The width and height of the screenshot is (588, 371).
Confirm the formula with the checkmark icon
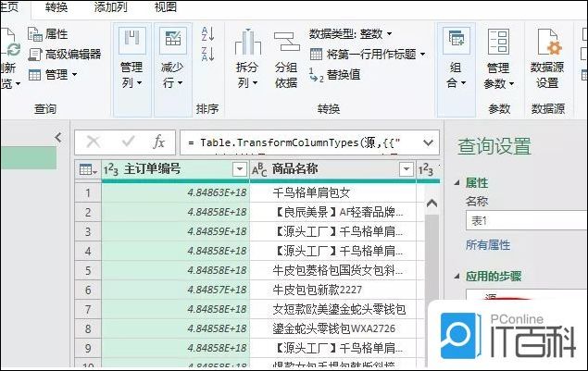(x=127, y=142)
